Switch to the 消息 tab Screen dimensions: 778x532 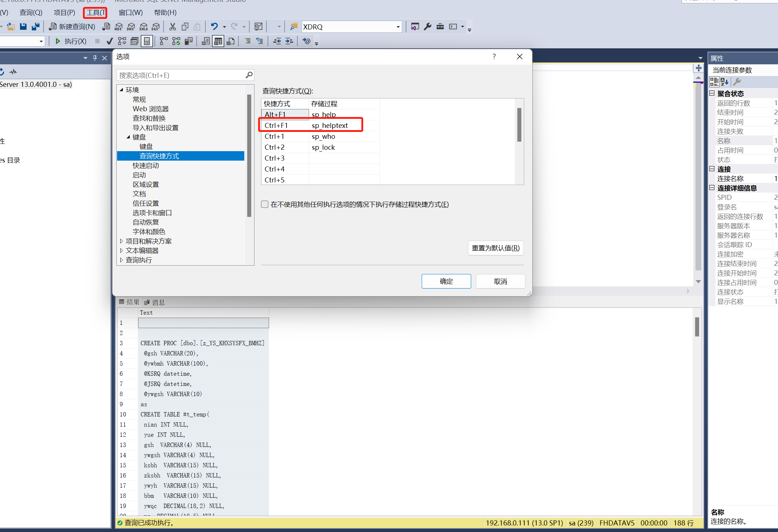155,302
